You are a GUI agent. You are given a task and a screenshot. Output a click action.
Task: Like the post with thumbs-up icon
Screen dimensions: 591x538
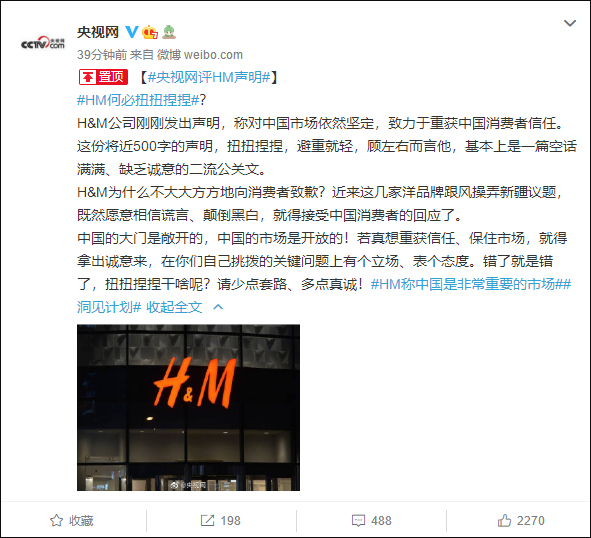504,521
